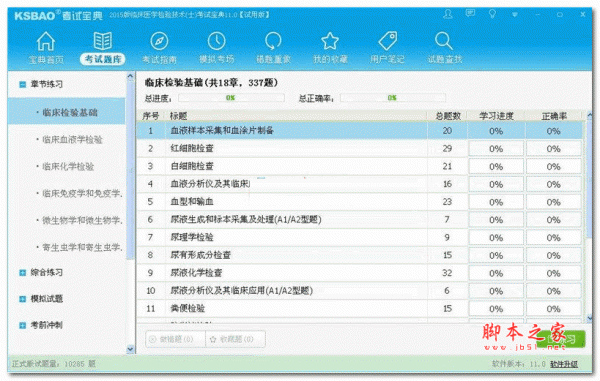The image size is (600, 381).
Task: Select row 血型和输血
Action: point(360,202)
